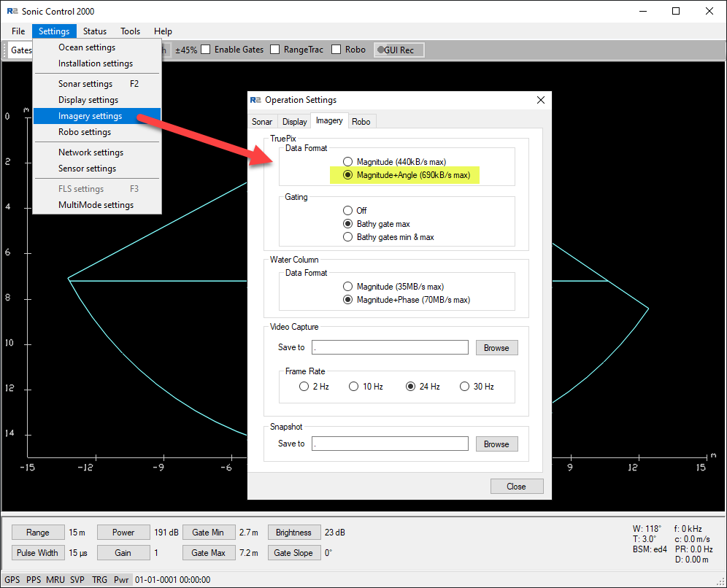
Task: Set Gating to Off
Action: 347,211
